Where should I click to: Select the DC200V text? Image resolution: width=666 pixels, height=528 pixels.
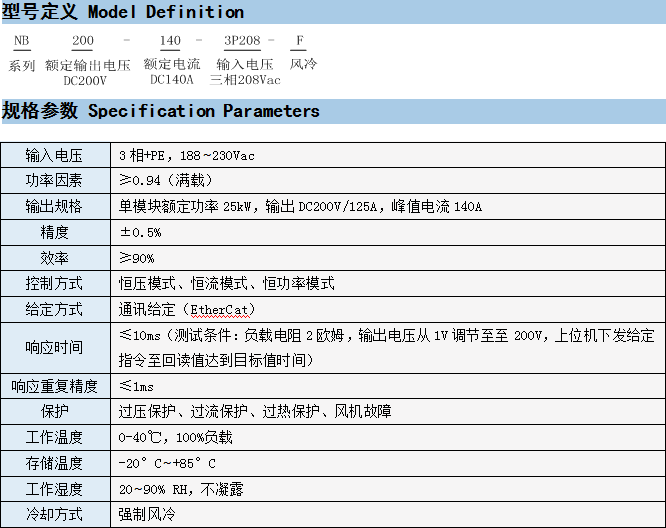coord(85,81)
